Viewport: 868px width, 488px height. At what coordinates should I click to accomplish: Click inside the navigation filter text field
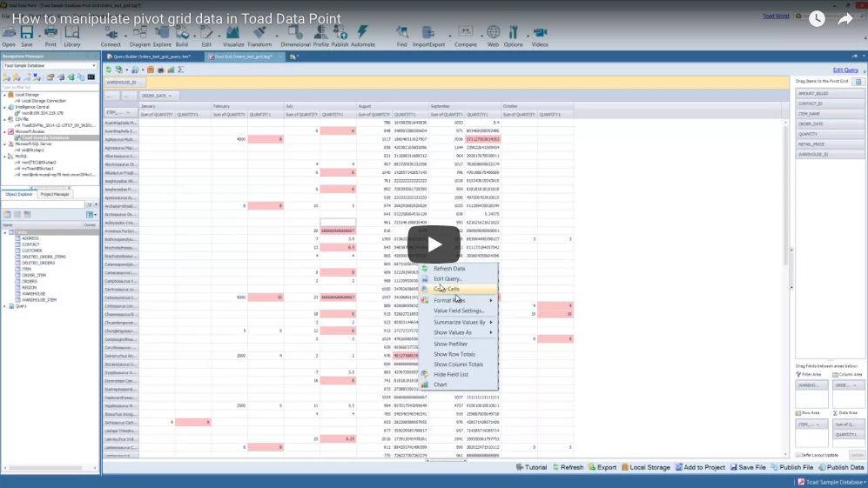pos(48,87)
